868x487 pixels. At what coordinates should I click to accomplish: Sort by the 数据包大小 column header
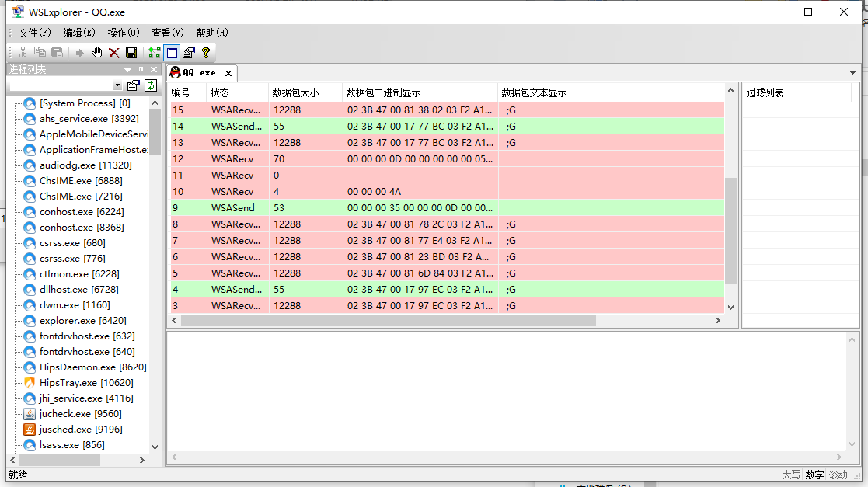pos(305,92)
